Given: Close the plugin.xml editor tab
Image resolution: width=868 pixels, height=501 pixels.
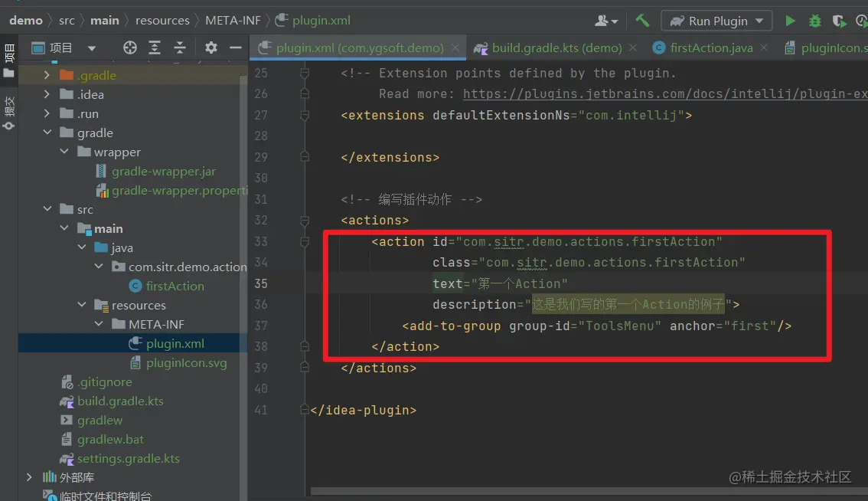Looking at the screenshot, I should tap(455, 47).
